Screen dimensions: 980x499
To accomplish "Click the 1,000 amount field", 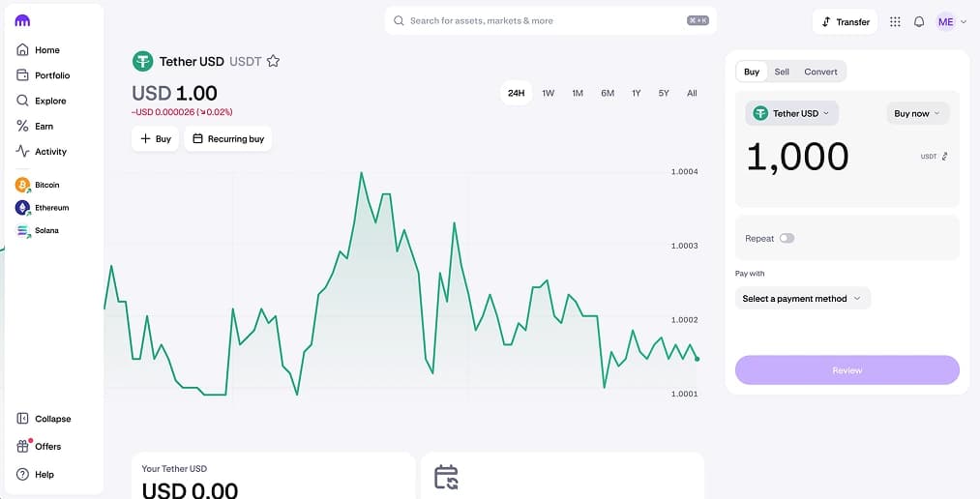I will click(x=797, y=156).
